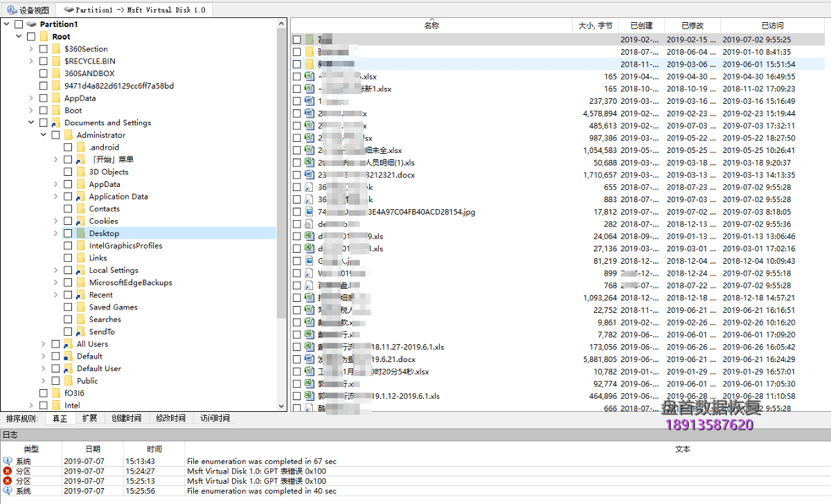Check the box next to Desktop folder
Image resolution: width=831 pixels, height=504 pixels.
pos(68,233)
